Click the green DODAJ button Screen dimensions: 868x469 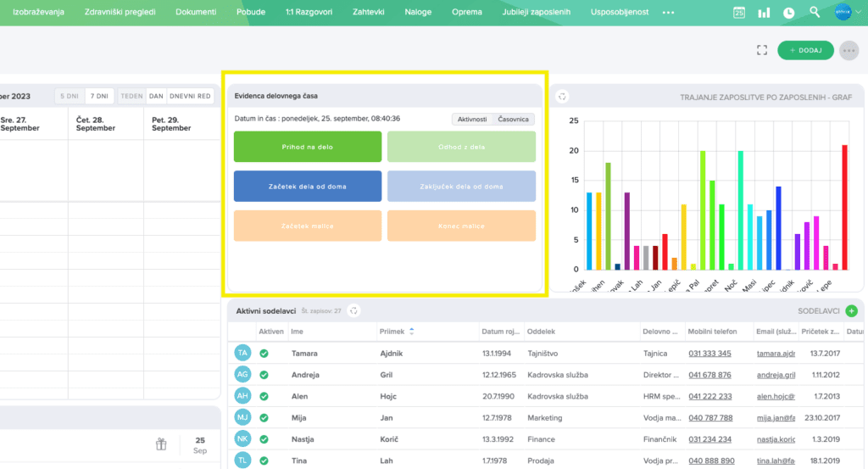click(805, 50)
